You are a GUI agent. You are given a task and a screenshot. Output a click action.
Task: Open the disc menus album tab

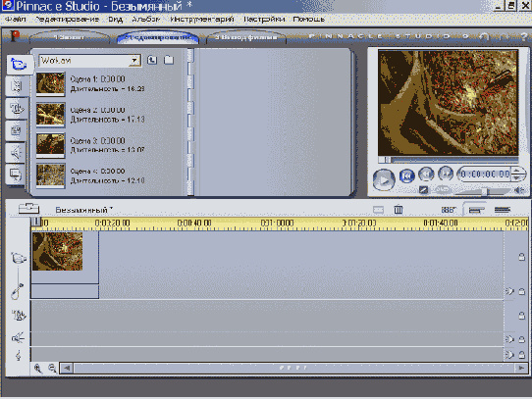coord(16,175)
